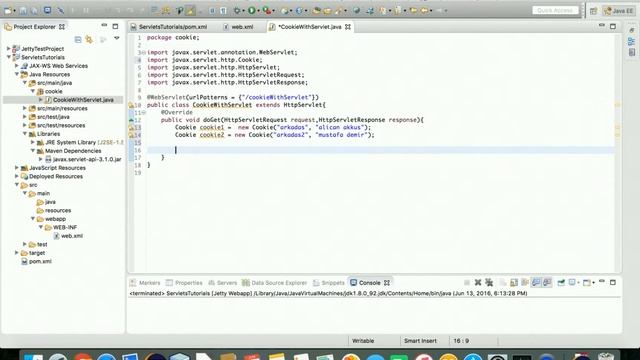
Task: Click warning marker on line 14
Action: [x=131, y=135]
